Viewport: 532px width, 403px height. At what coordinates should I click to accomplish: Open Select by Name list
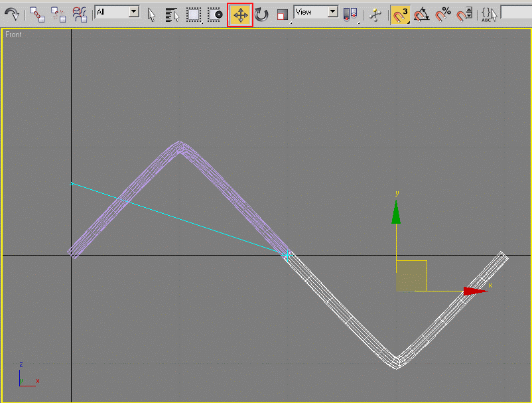click(x=172, y=15)
